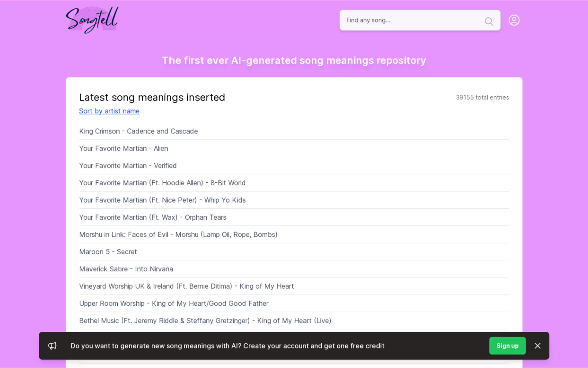Viewport: 588px width, 368px height.
Task: Click the Songtell logo
Action: pos(92,20)
